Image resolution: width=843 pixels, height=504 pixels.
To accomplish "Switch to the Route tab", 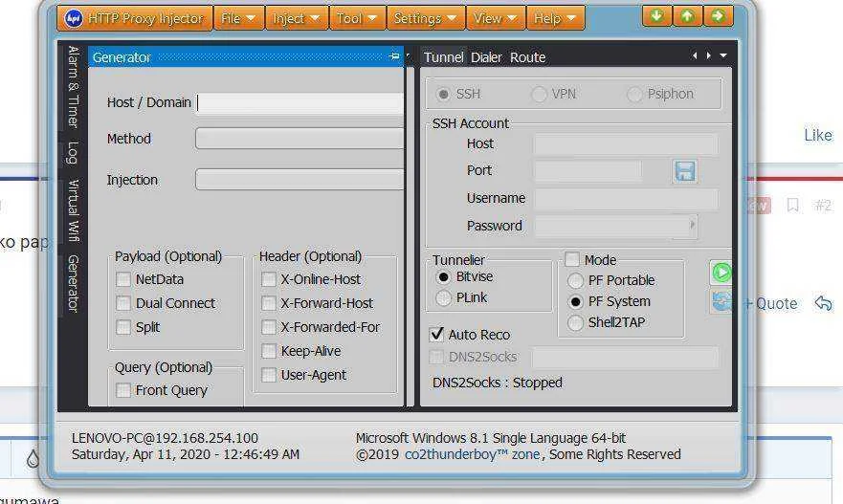I will pos(527,57).
